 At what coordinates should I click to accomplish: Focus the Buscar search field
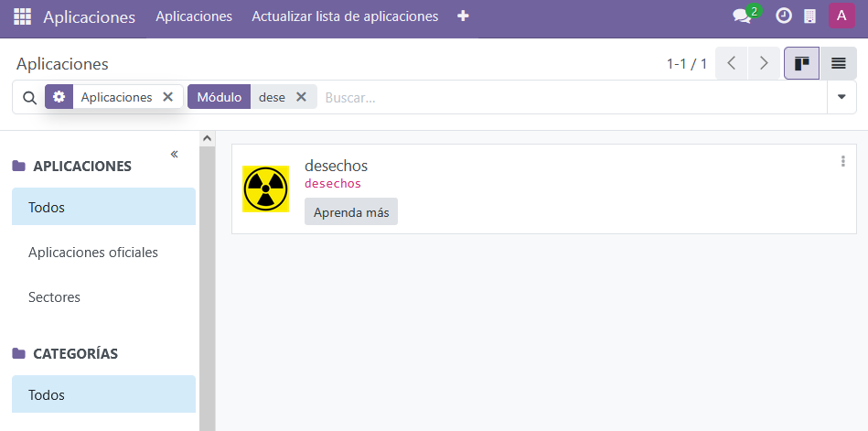coord(573,98)
